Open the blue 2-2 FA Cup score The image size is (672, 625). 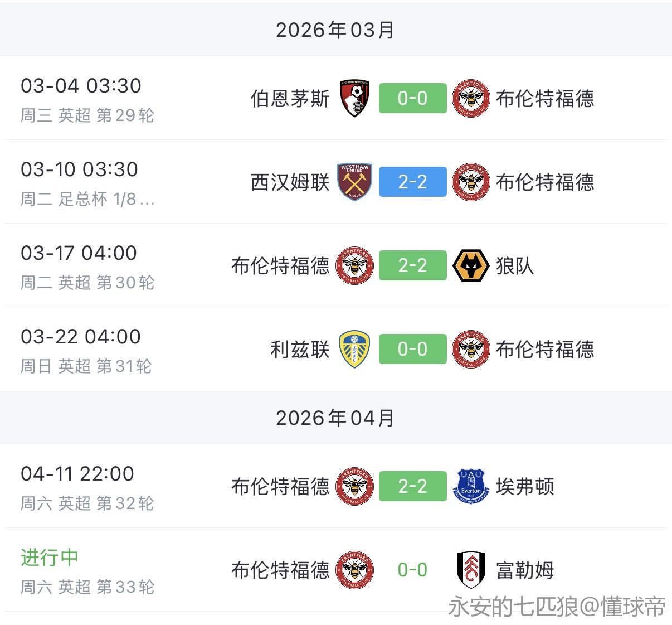click(x=412, y=182)
